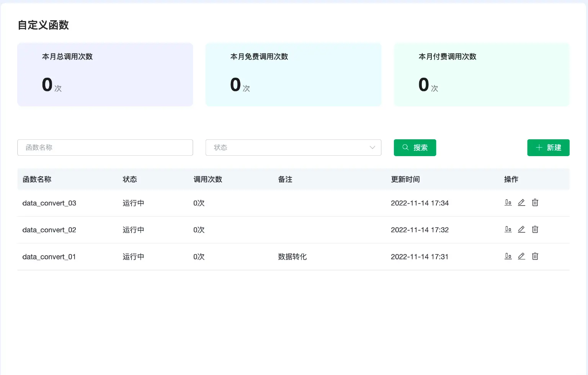Select the pencil icon for data_convert_01
The image size is (588, 375).
521,256
